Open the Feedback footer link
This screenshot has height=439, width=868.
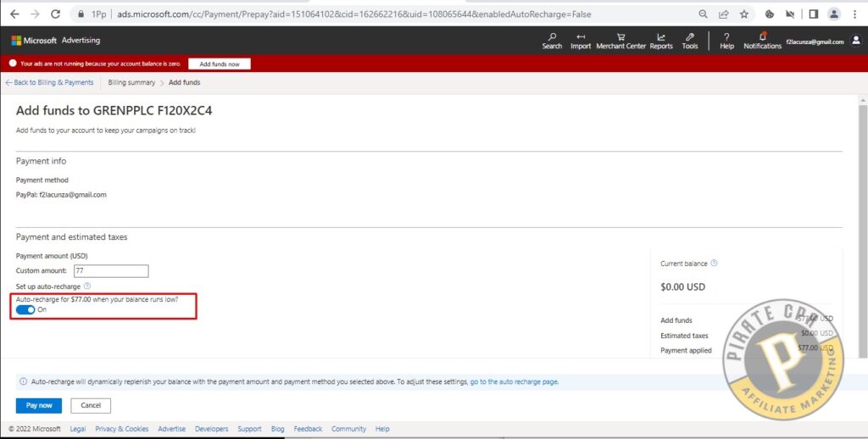click(308, 429)
